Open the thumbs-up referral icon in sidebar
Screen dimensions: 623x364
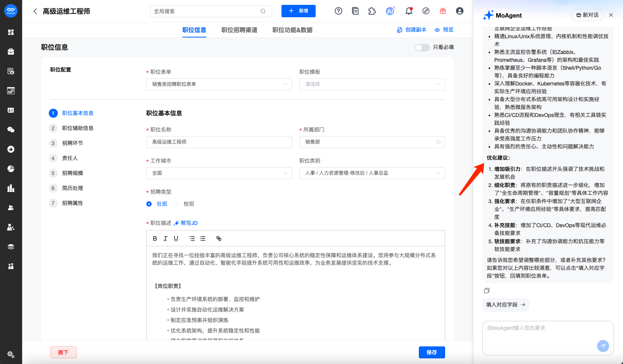pos(11,149)
